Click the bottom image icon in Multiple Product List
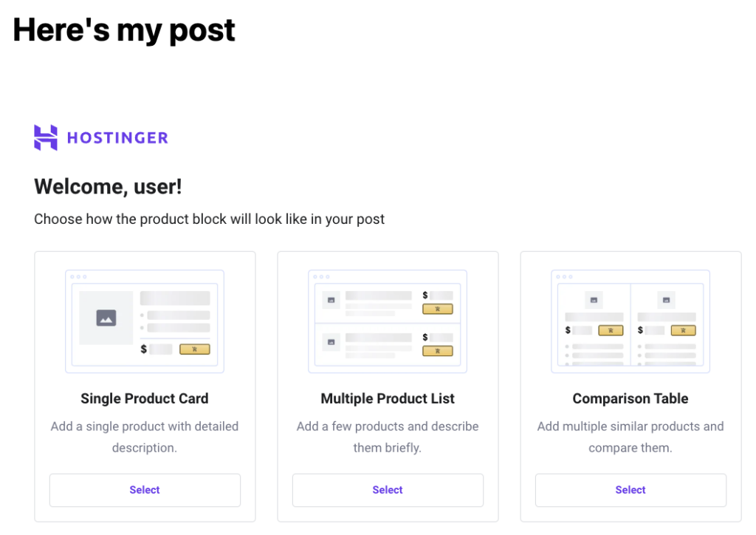The width and height of the screenshot is (756, 535). point(331,341)
